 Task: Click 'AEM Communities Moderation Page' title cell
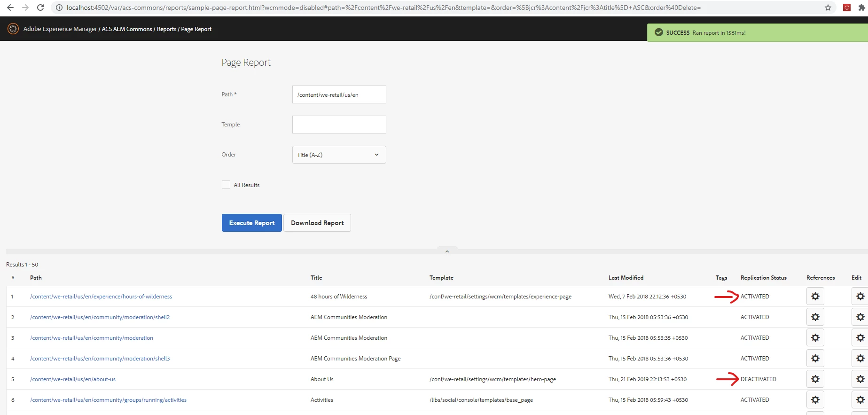point(356,359)
